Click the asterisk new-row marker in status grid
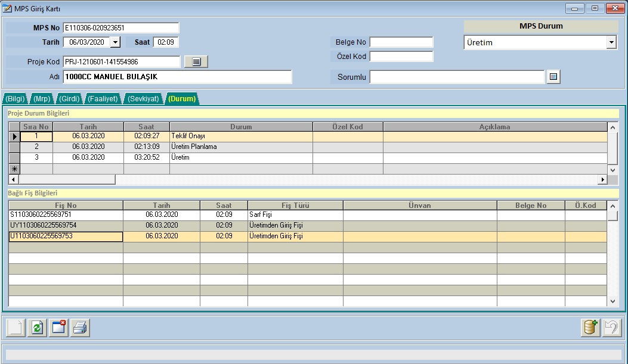The width and height of the screenshot is (628, 364). (x=14, y=169)
